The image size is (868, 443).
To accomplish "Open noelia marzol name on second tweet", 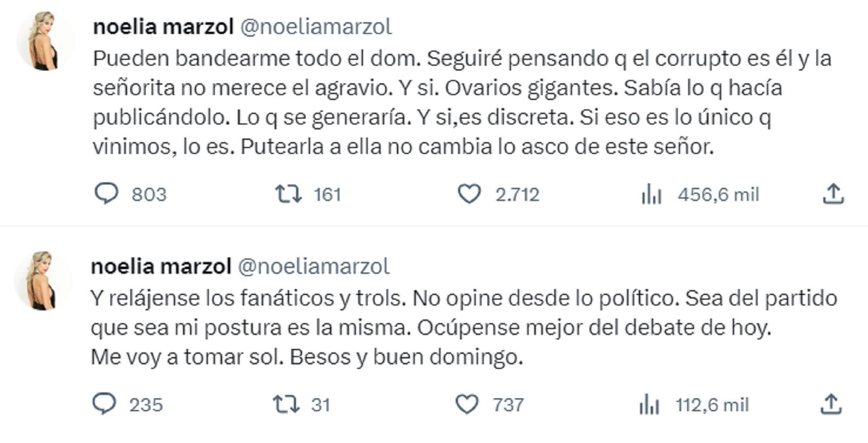I will coord(161,266).
